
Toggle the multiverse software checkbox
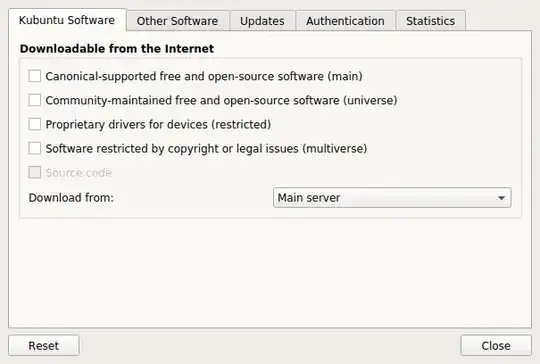(x=35, y=148)
